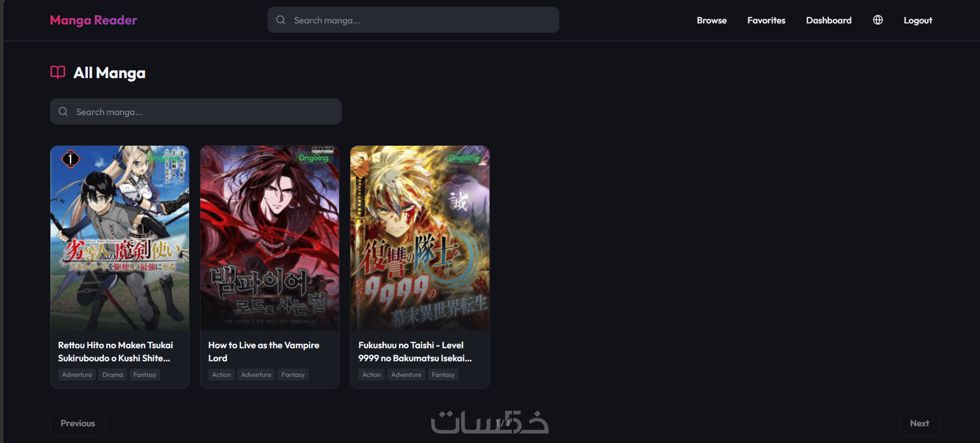Click the Manga Reader logo
The width and height of the screenshot is (980, 443).
click(94, 20)
